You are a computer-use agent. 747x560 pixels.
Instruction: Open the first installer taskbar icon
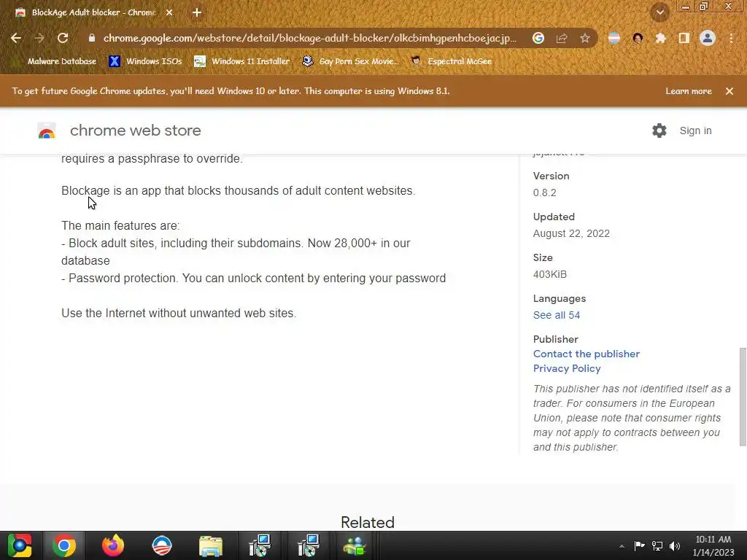click(260, 545)
